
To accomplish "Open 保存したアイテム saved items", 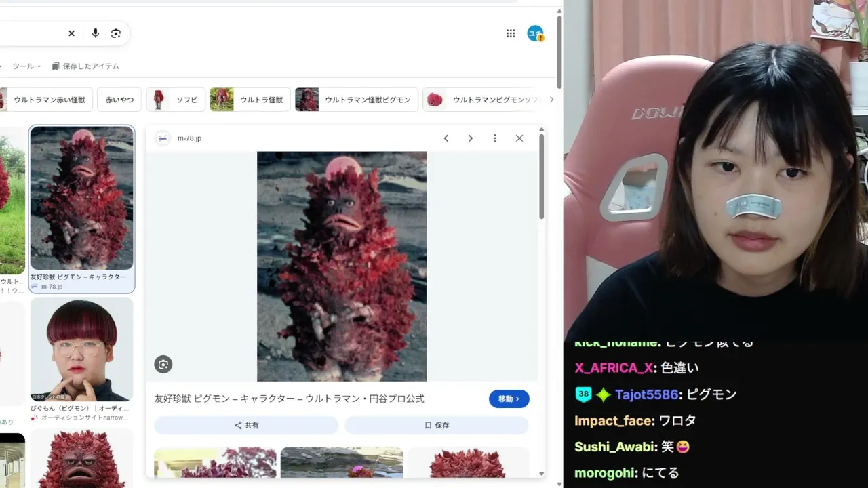I will point(85,66).
